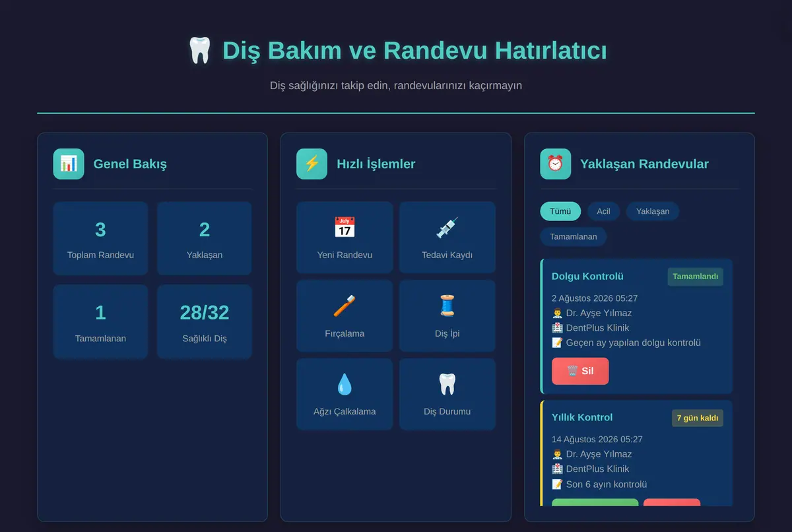
Task: Click the red button on Yıllık Kontrol card
Action: (x=672, y=502)
